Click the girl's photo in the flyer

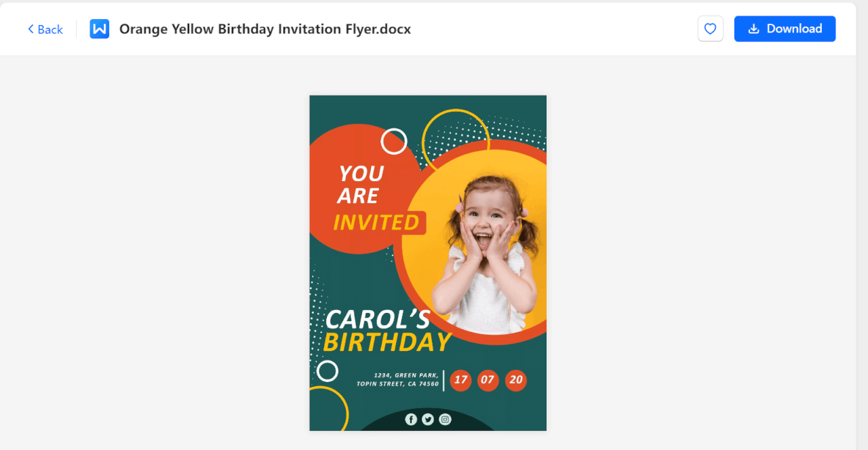click(x=487, y=251)
